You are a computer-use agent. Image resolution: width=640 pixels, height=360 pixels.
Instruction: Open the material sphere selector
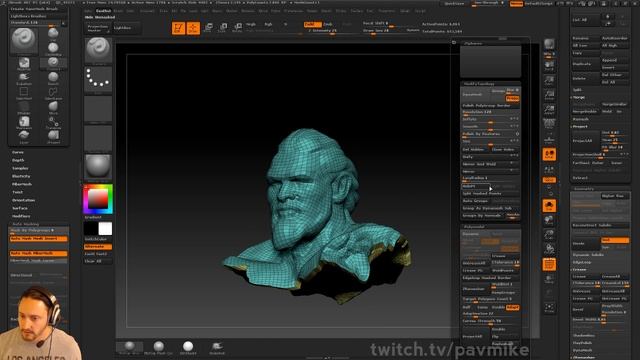click(98, 167)
